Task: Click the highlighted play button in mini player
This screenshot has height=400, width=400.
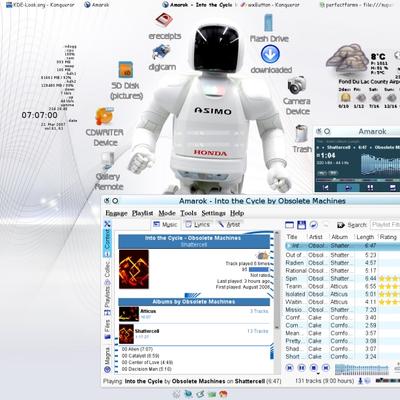Action: click(x=348, y=188)
